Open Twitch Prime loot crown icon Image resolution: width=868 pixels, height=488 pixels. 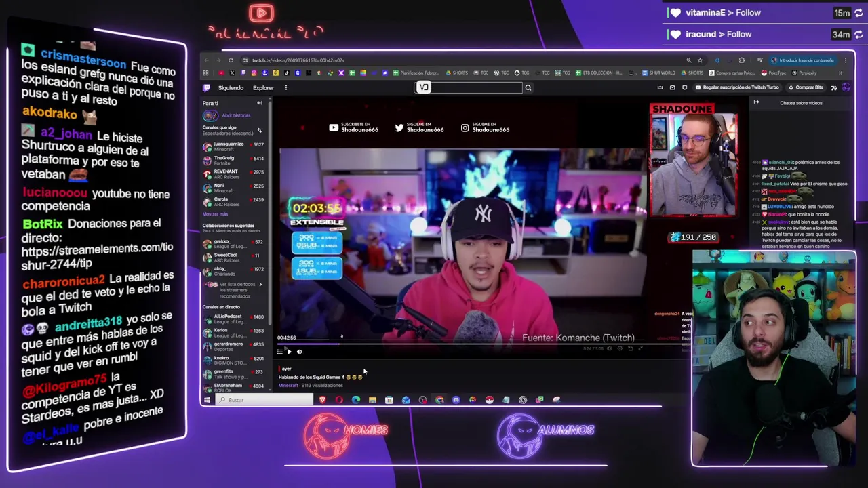[660, 87]
